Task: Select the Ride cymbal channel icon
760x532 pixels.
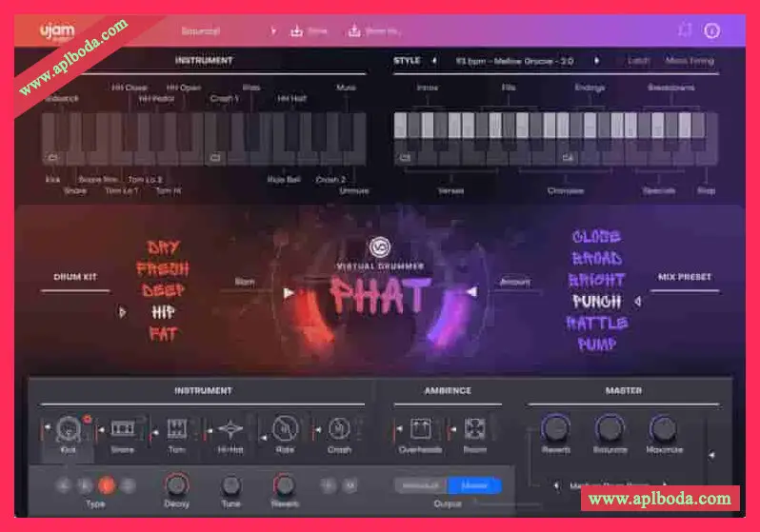Action: click(285, 429)
